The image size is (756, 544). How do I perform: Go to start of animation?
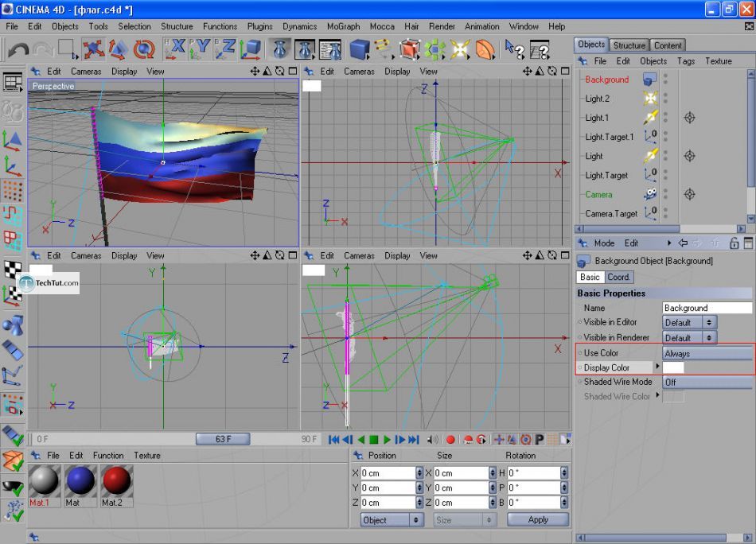pos(333,440)
